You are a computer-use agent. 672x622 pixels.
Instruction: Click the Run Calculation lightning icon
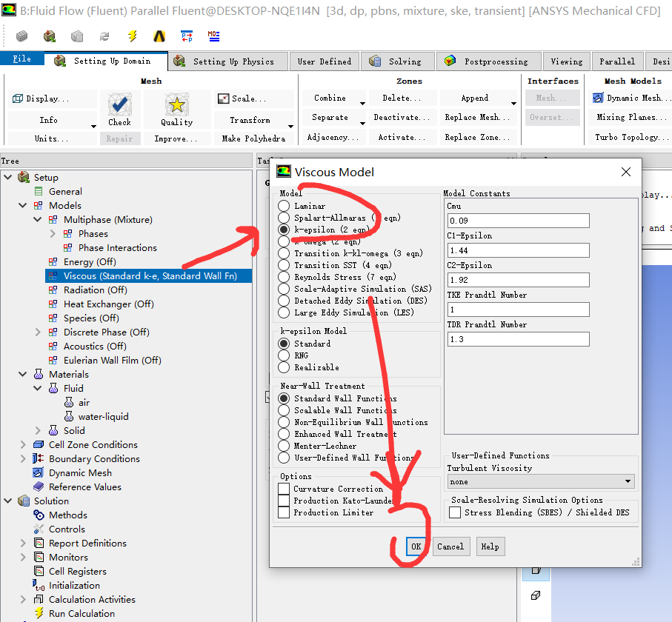(x=39, y=613)
